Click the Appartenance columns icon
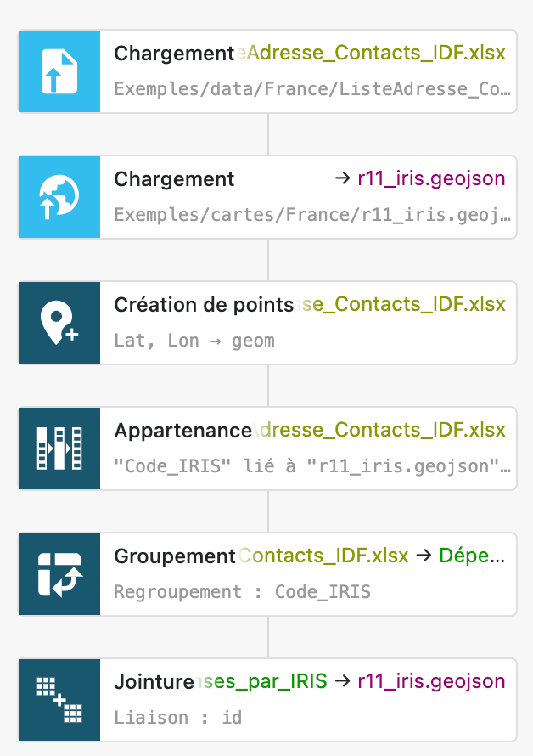Viewport: 533px width, 756px height. coord(59,449)
